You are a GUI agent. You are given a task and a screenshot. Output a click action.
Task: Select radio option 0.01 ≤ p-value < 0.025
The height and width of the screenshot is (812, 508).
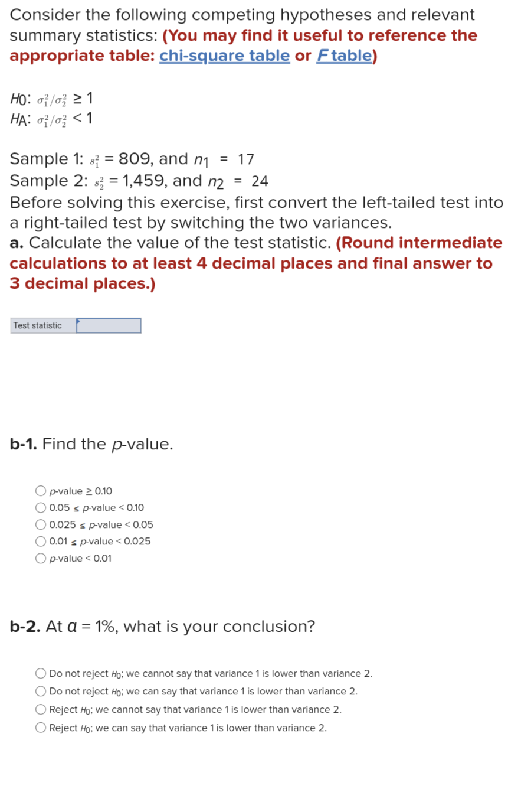(40, 541)
